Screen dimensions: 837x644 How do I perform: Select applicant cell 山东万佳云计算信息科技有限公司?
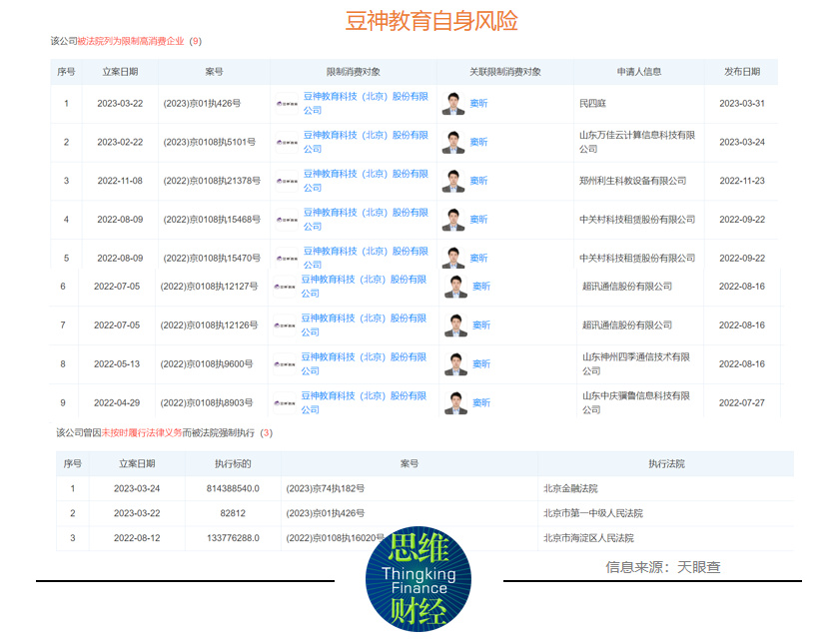(637, 142)
